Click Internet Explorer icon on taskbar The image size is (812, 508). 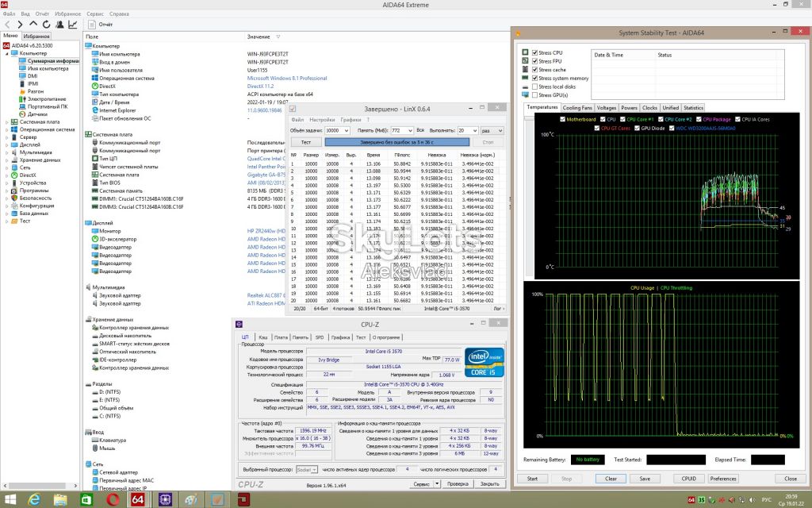coord(34,500)
